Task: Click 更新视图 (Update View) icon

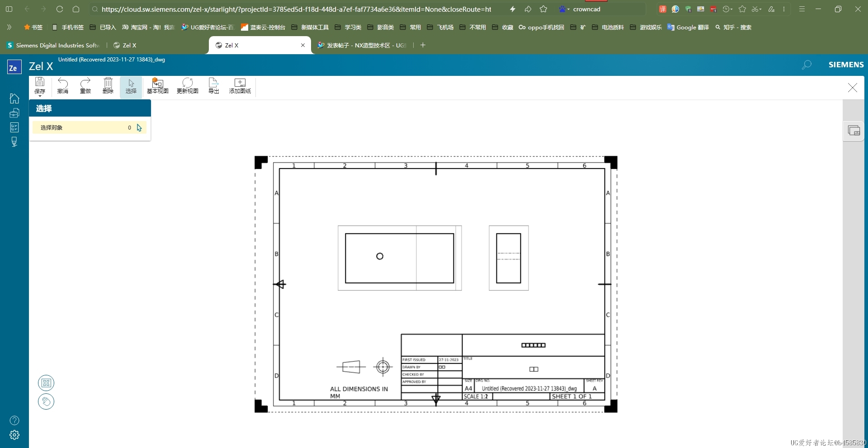Action: click(x=188, y=85)
